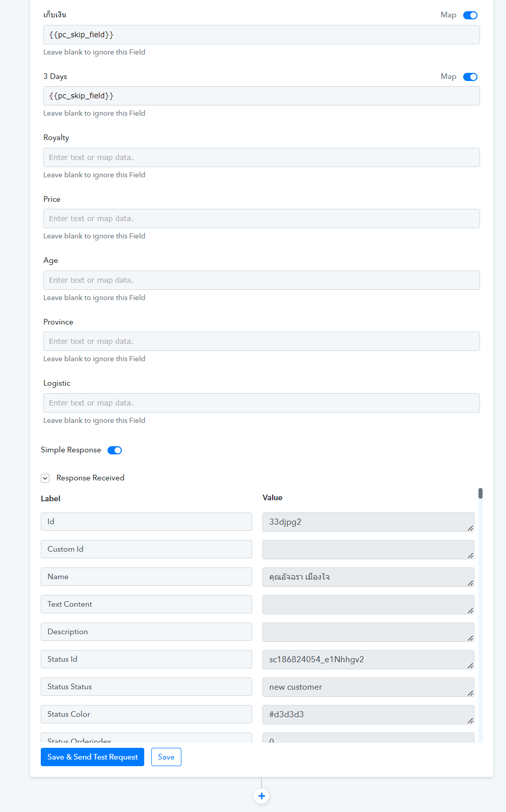Click Save & Send Test Request button
Screen dimensions: 506x812
(x=92, y=757)
